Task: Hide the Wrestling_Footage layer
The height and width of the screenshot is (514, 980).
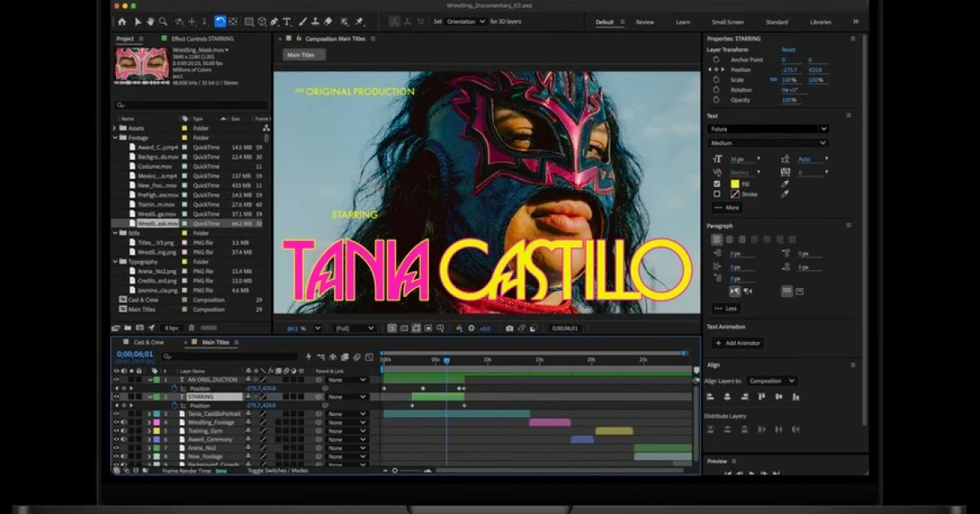Action: [x=116, y=423]
